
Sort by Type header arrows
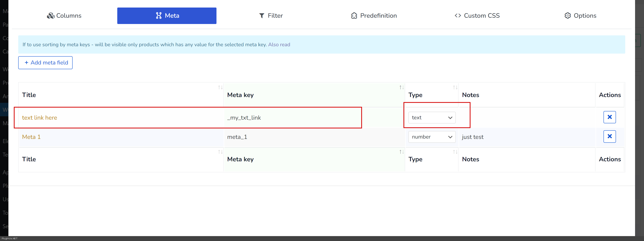coord(455,87)
